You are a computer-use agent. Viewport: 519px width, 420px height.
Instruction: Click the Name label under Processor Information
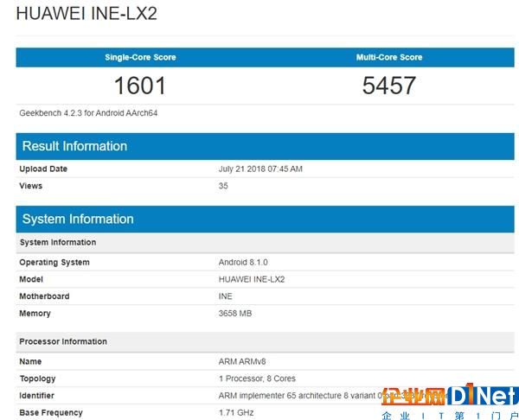(x=30, y=362)
